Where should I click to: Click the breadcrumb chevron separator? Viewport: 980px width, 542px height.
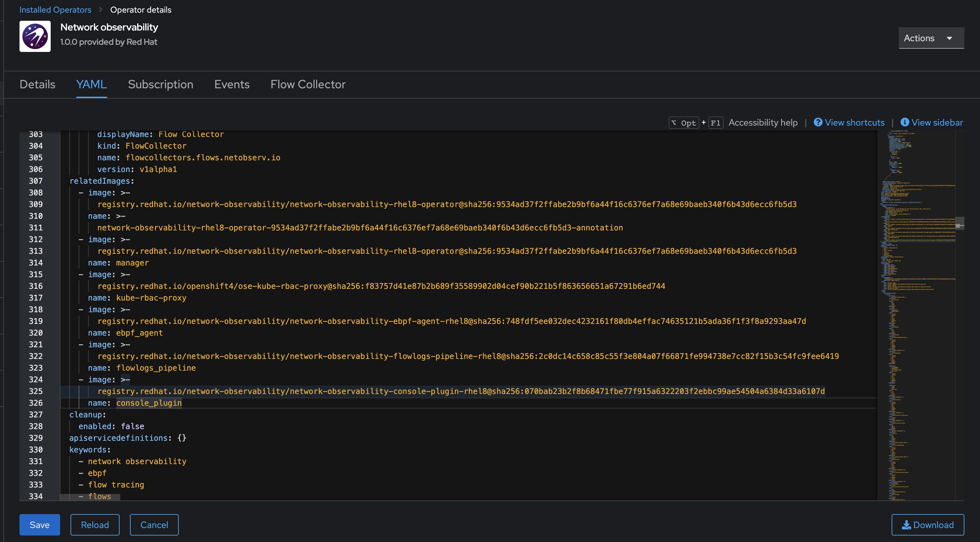tap(101, 9)
